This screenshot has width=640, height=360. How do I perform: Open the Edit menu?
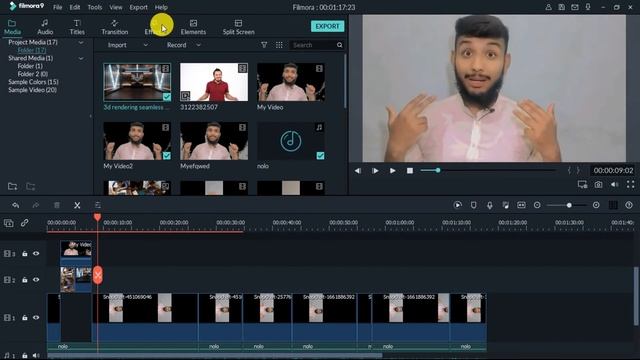point(75,7)
